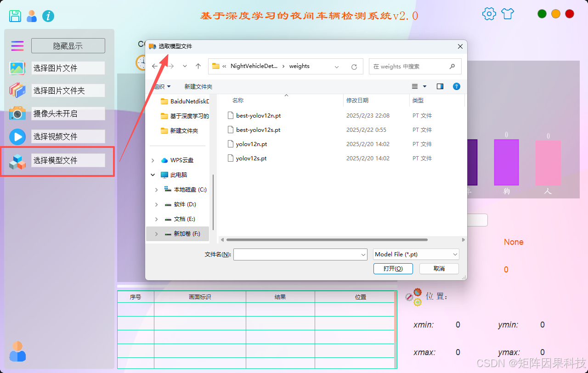Click 新建文件夹 in the dialog toolbar

(x=198, y=86)
